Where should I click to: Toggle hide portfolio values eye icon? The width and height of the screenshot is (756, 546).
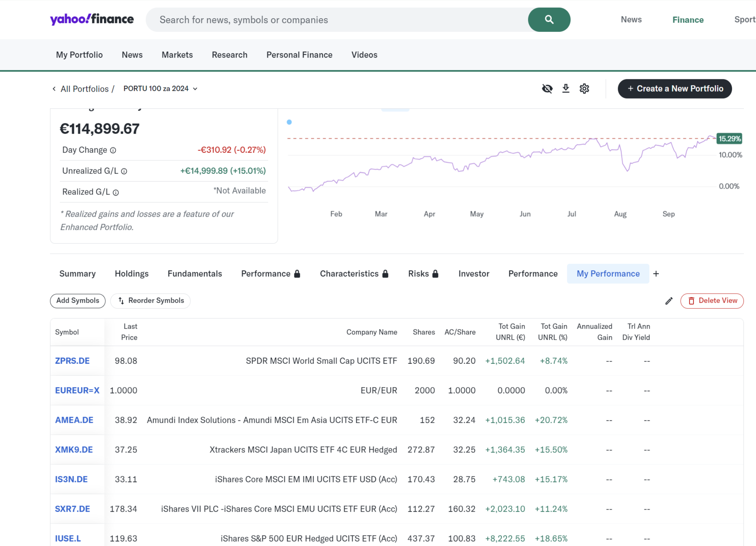pyautogui.click(x=547, y=89)
